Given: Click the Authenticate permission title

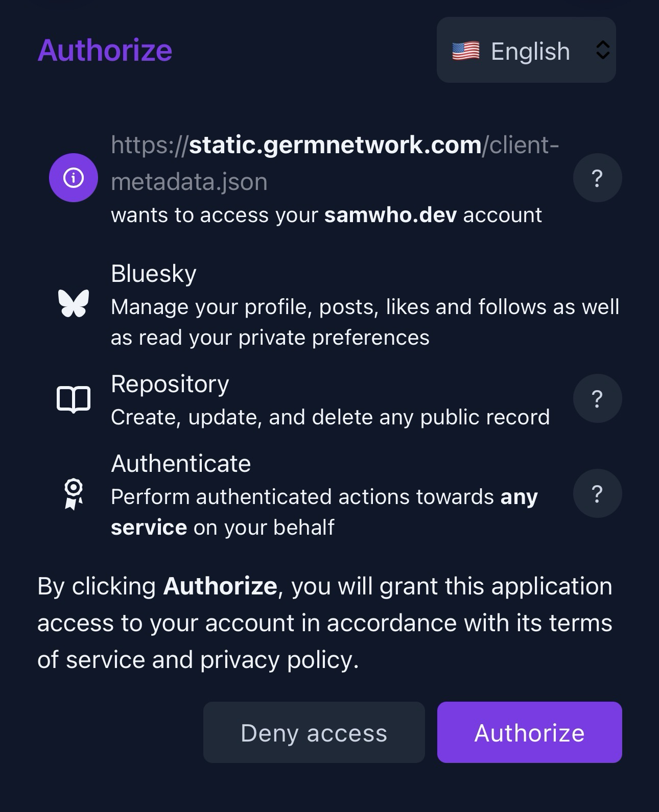Looking at the screenshot, I should click(x=181, y=464).
